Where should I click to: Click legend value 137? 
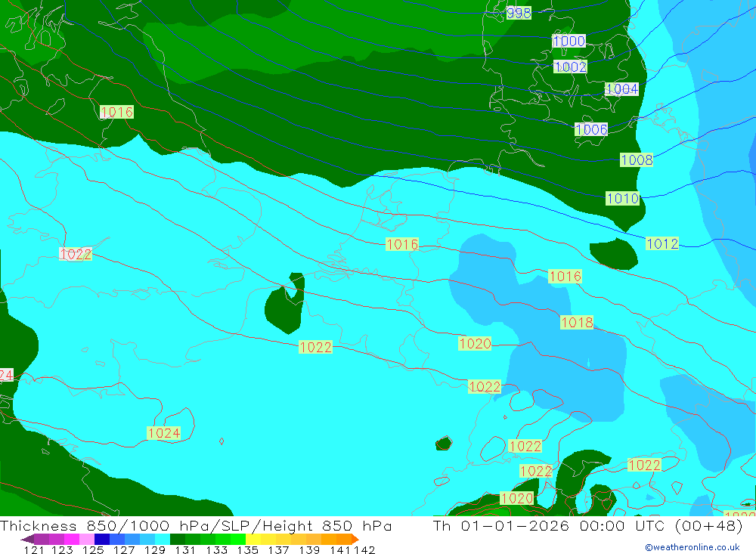click(x=279, y=549)
